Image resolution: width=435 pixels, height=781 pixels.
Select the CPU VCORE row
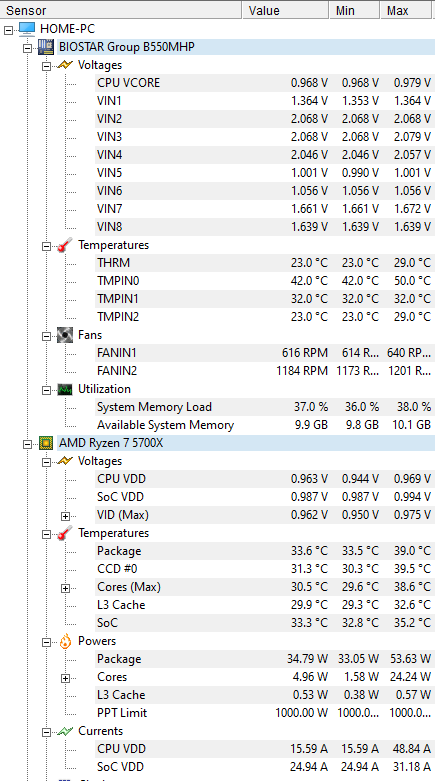[264, 83]
